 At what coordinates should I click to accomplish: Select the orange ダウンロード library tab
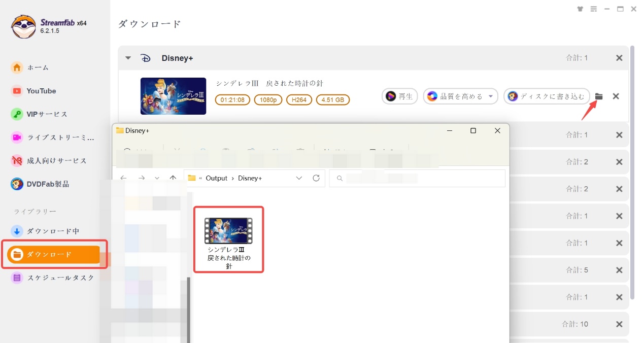pyautogui.click(x=54, y=255)
